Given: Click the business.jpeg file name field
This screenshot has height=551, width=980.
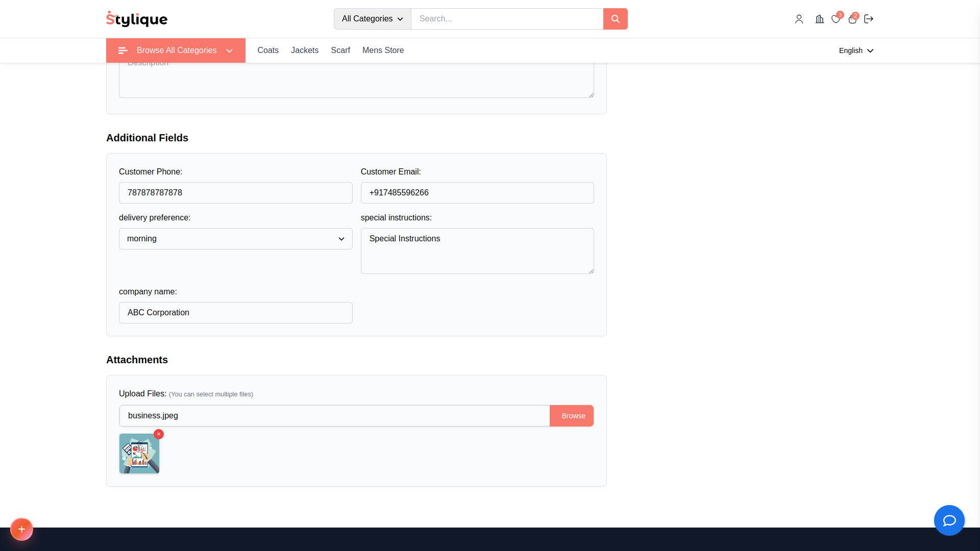Looking at the screenshot, I should (x=335, y=416).
